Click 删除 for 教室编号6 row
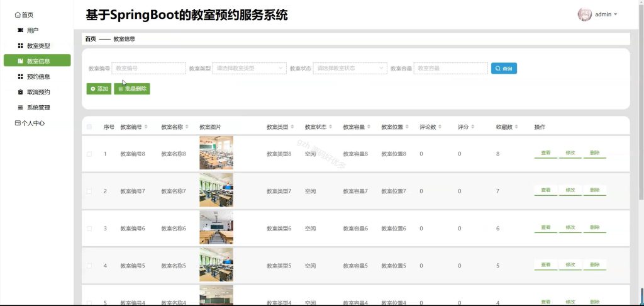 595,227
